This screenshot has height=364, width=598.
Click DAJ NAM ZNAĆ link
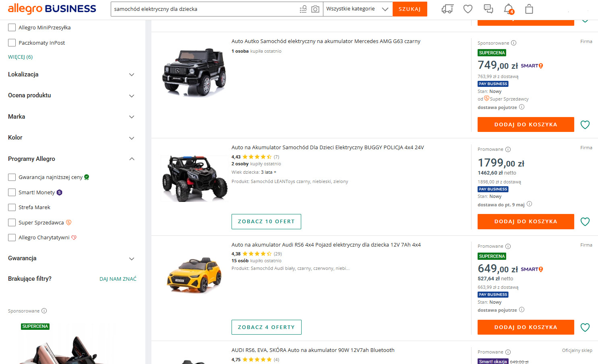click(x=118, y=279)
